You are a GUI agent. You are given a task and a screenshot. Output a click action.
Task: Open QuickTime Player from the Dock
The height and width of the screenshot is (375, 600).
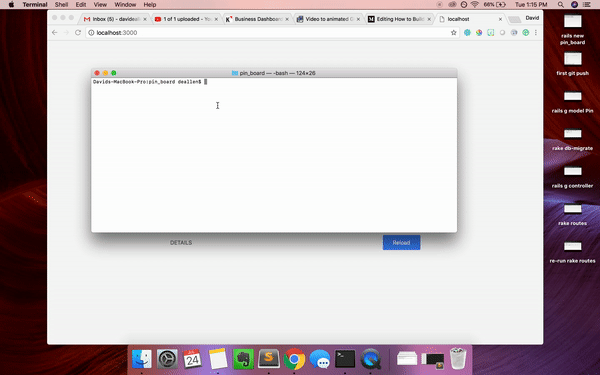tap(370, 359)
